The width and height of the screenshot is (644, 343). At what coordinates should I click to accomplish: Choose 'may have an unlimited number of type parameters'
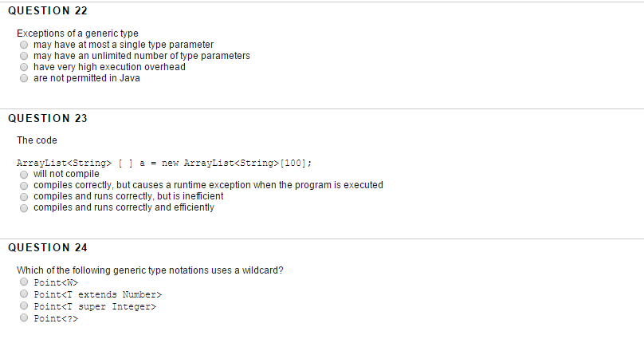(25, 56)
